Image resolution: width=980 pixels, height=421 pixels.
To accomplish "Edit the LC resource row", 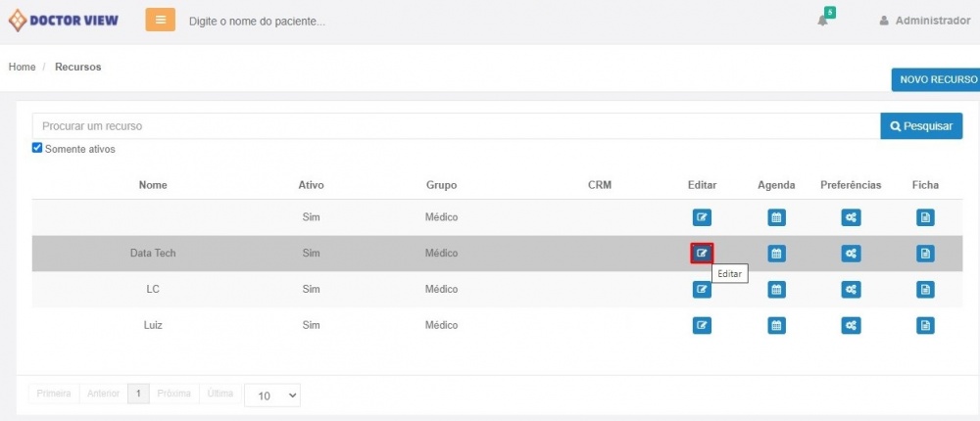I will (x=702, y=290).
